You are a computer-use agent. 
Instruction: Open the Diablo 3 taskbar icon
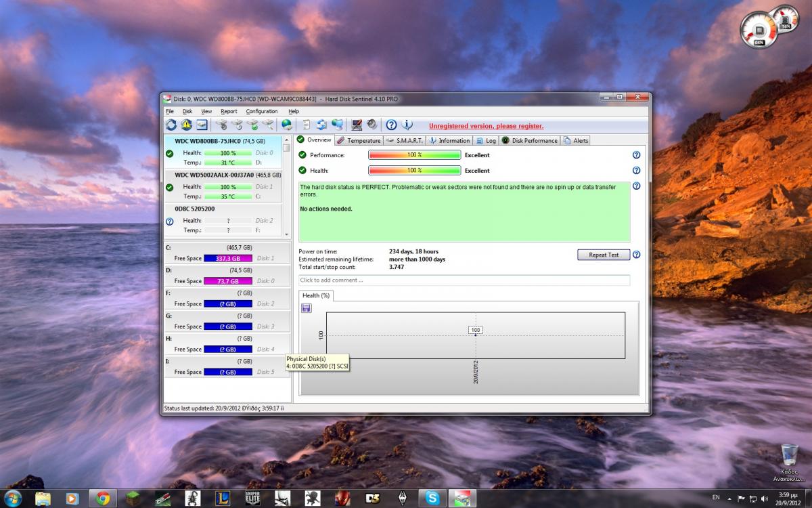pyautogui.click(x=372, y=498)
